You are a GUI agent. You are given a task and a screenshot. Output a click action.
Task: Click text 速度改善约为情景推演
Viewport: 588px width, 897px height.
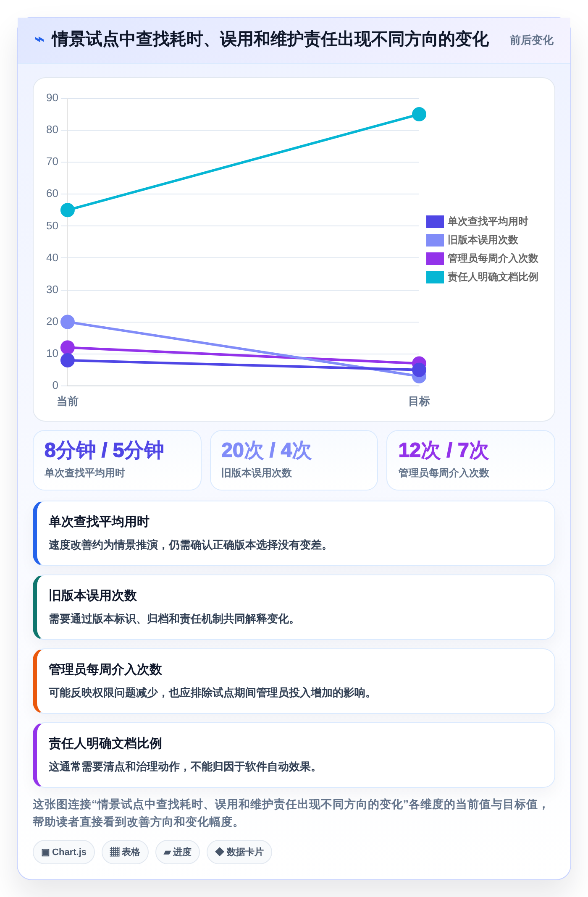click(103, 545)
